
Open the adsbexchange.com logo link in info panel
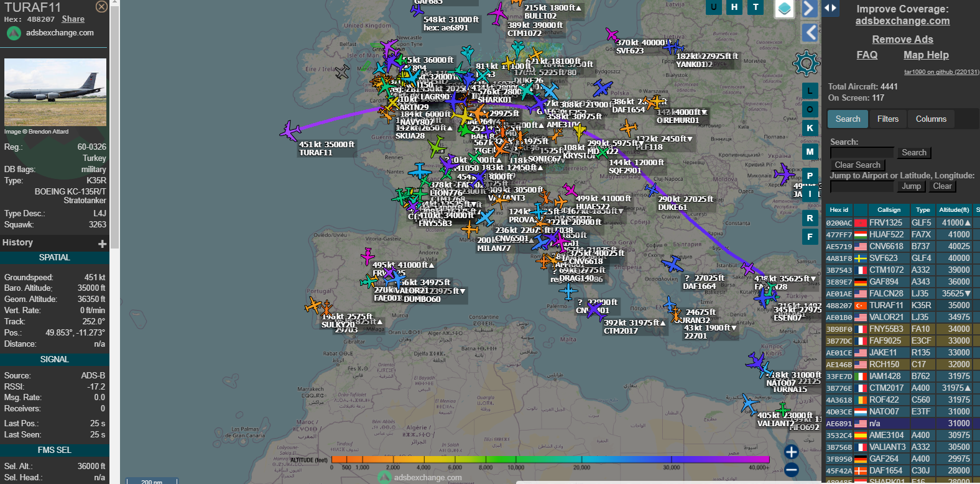point(50,33)
